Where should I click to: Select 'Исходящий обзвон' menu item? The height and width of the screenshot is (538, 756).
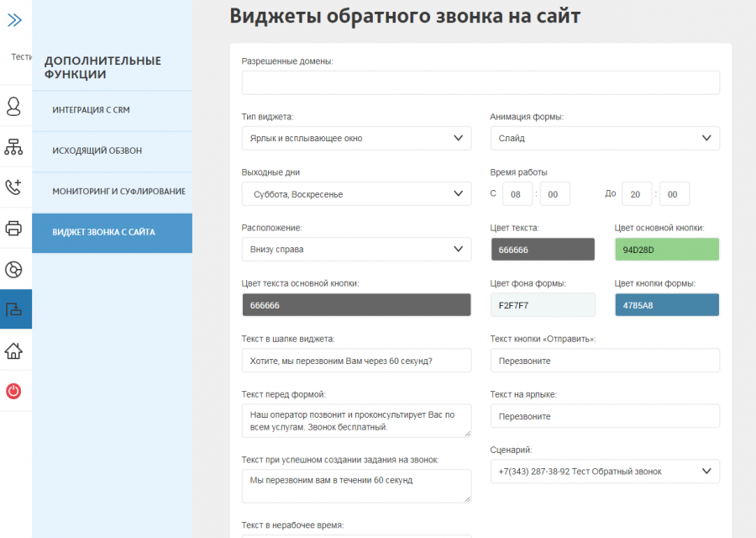(112, 150)
